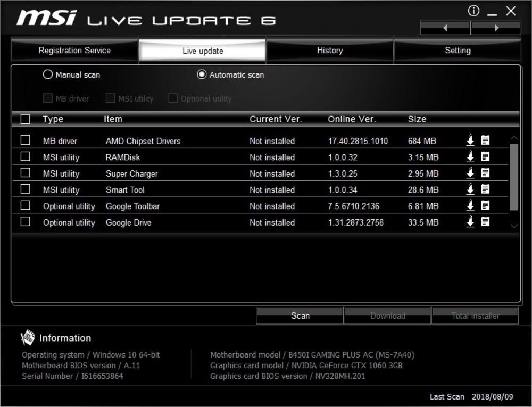Open the Registration Service tab
Viewport: 532px width, 407px height.
74,51
